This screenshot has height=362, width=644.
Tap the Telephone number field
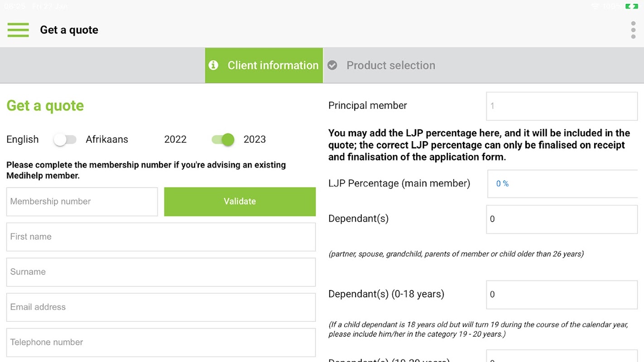[x=161, y=343]
